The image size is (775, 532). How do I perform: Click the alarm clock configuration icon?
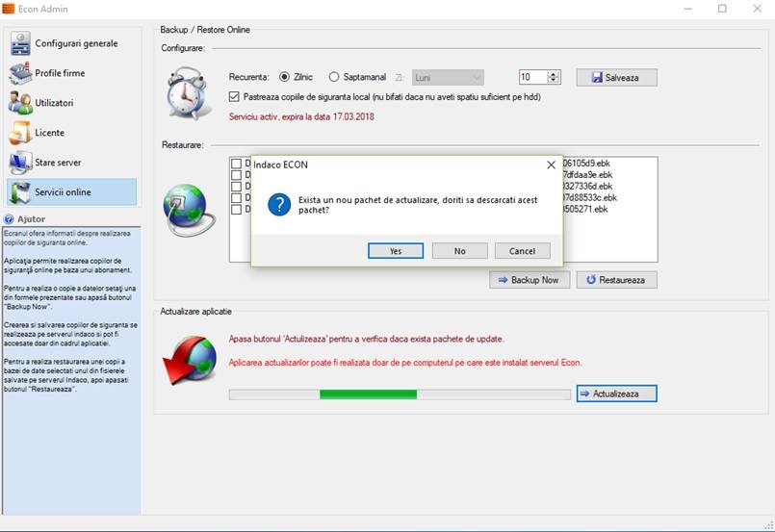(187, 92)
